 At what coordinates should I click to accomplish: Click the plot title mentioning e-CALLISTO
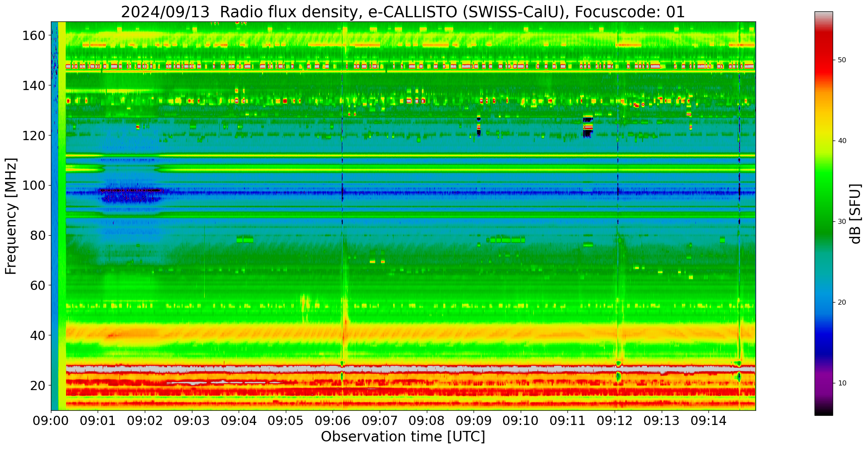coord(403,11)
